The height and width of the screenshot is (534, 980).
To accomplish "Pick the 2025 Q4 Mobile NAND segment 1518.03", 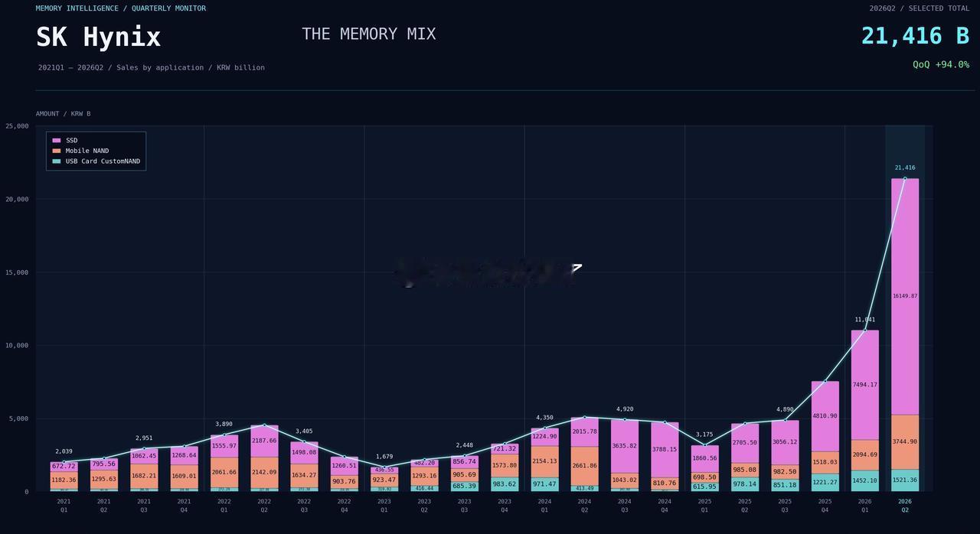I will pos(825,462).
